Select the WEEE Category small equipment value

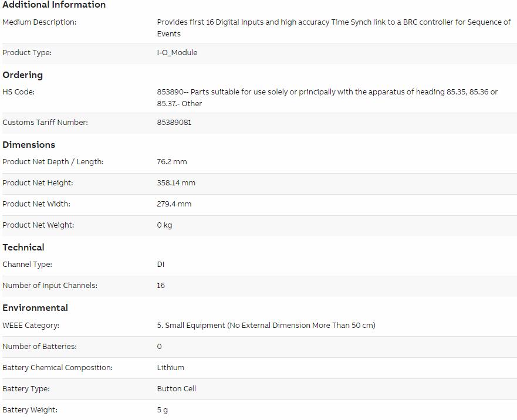click(266, 326)
